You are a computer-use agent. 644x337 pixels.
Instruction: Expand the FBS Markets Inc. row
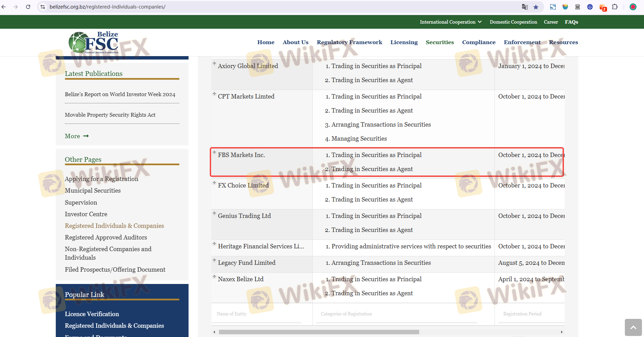tap(214, 152)
